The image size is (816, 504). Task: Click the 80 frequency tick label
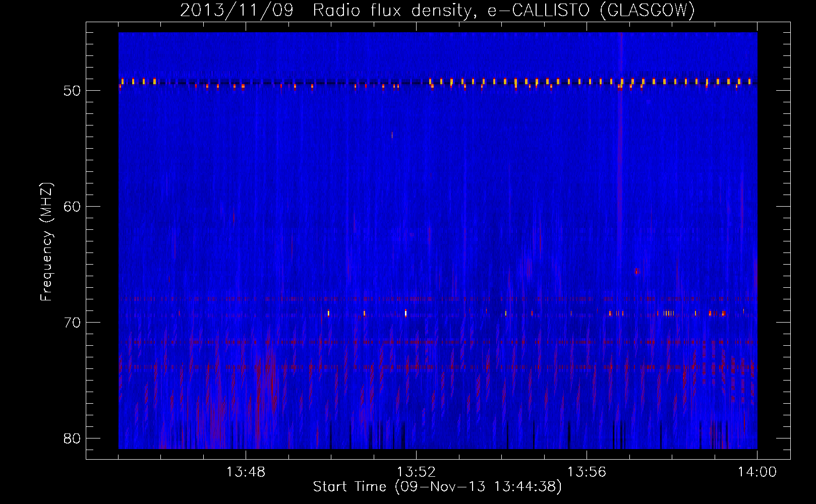point(73,438)
